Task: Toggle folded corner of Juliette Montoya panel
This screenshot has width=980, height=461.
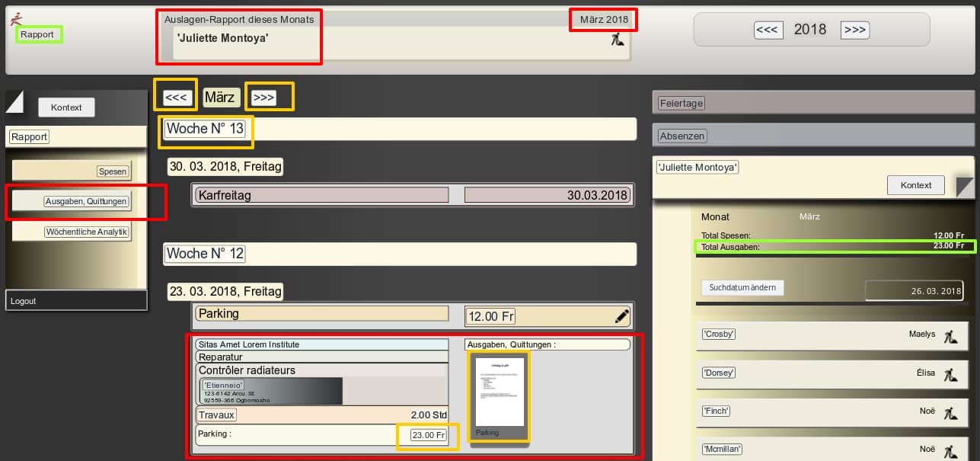Action: coord(964,187)
